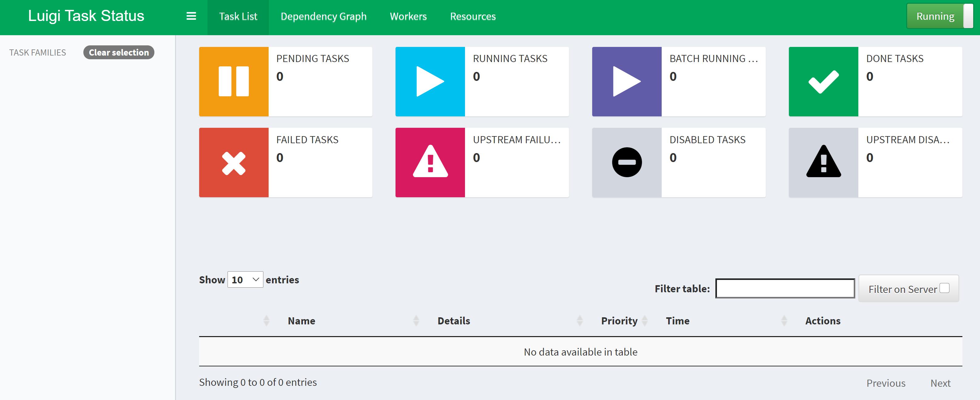980x400 pixels.
Task: Click the BATCH RUNNING card label
Action: point(714,59)
